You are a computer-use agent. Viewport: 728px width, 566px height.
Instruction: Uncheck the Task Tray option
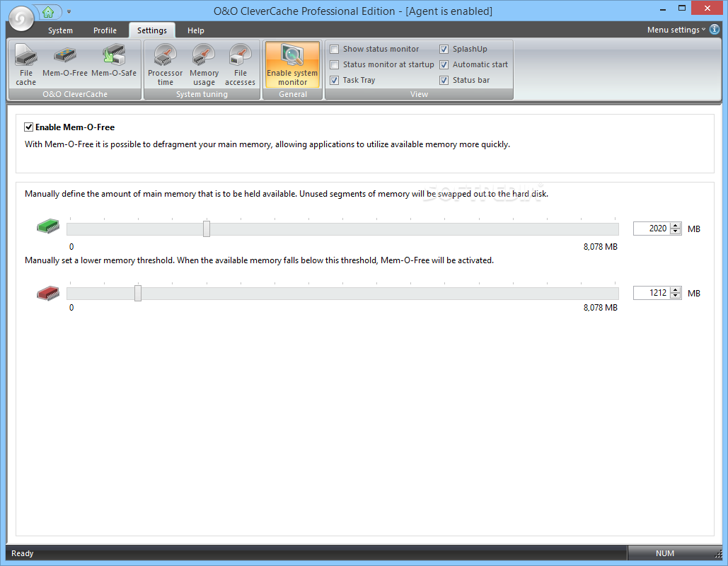334,81
